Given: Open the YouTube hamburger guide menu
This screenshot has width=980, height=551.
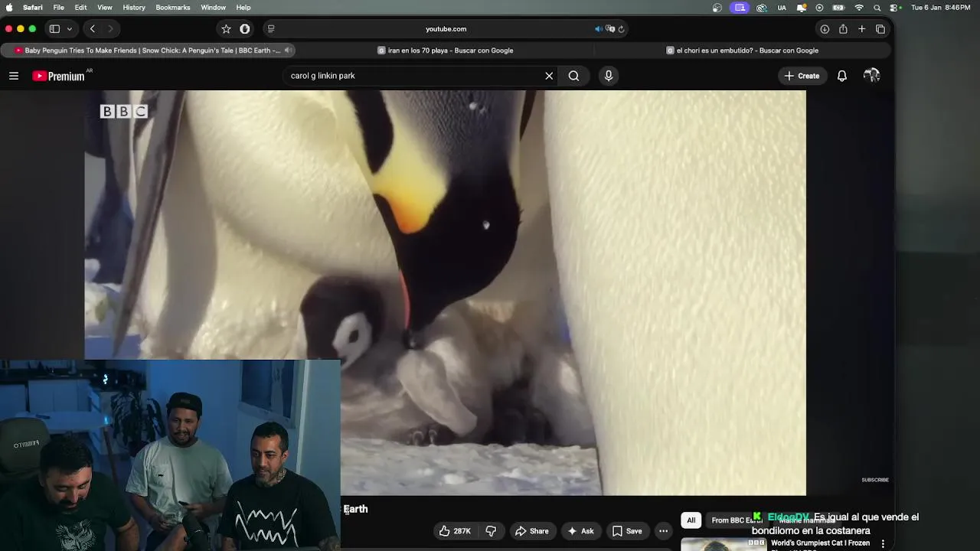Looking at the screenshot, I should click(14, 76).
